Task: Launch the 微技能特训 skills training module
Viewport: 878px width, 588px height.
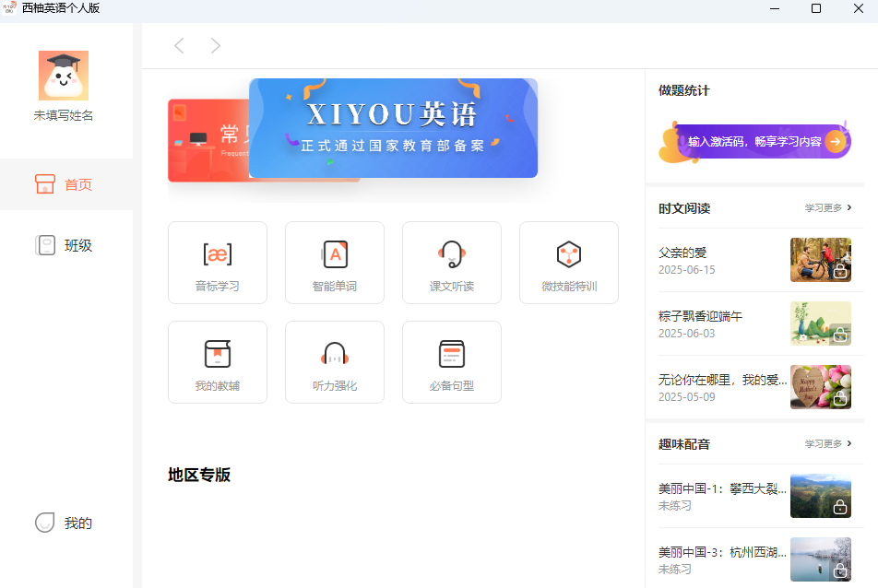Action: click(x=568, y=262)
